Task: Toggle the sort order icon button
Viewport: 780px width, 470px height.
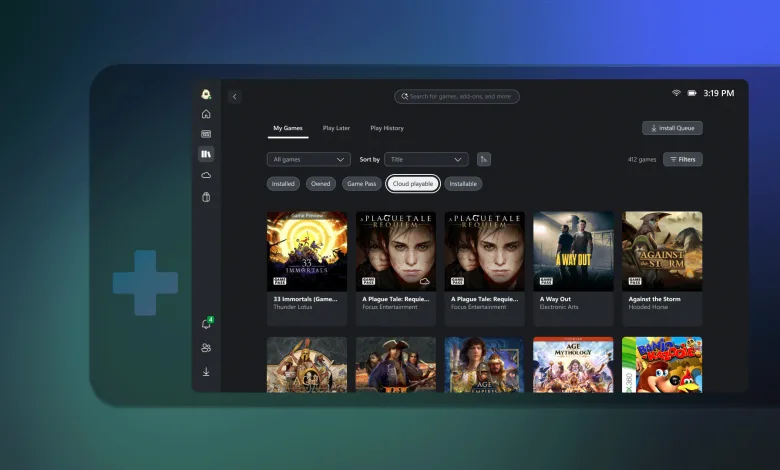Action: coord(484,159)
